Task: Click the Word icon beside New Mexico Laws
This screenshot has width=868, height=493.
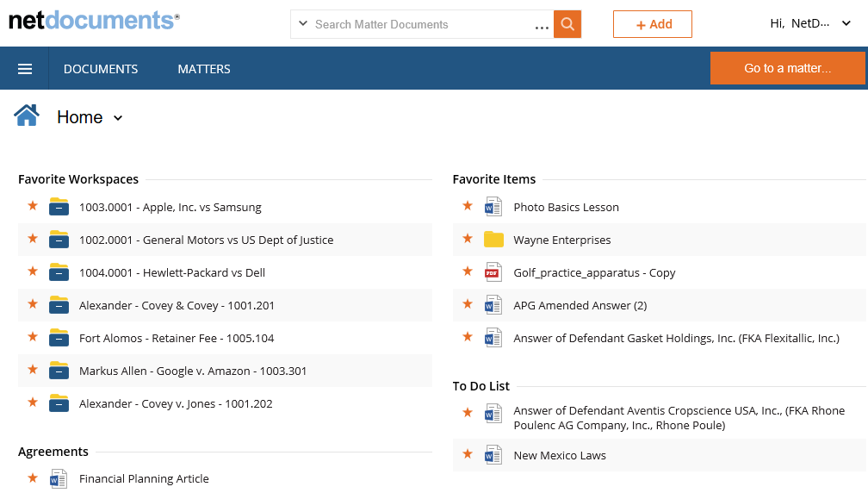Action: coord(493,455)
